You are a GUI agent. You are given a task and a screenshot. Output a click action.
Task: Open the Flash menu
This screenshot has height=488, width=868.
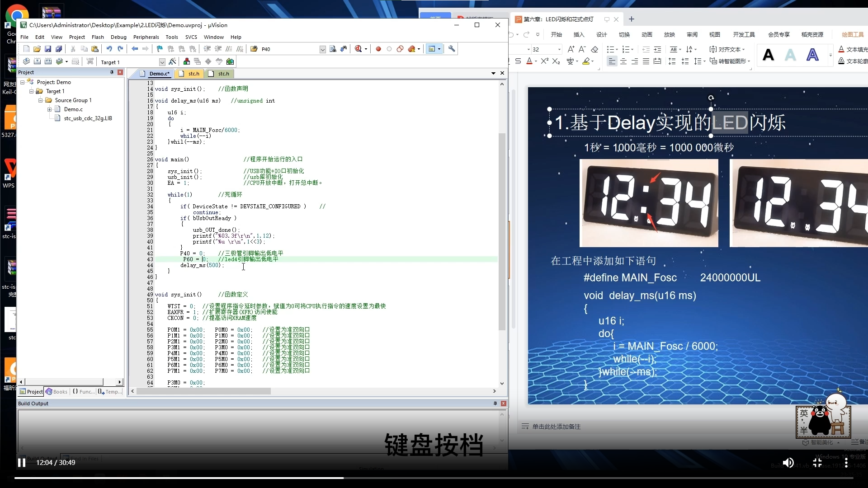(x=98, y=37)
